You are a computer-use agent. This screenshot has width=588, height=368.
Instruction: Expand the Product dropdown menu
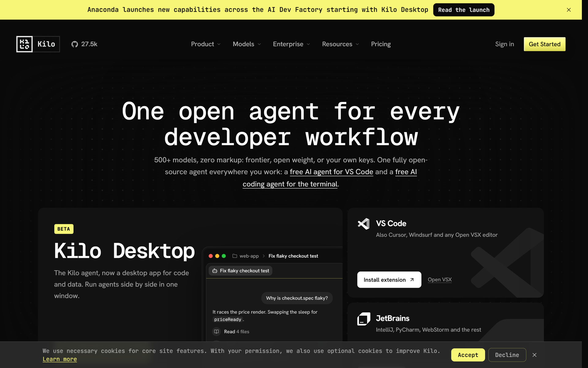pos(205,44)
